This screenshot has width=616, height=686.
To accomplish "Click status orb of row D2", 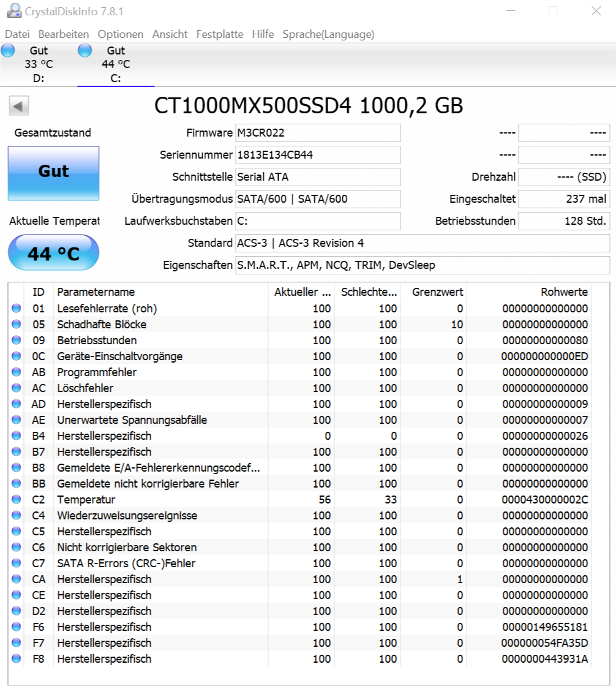I will pyautogui.click(x=16, y=611).
